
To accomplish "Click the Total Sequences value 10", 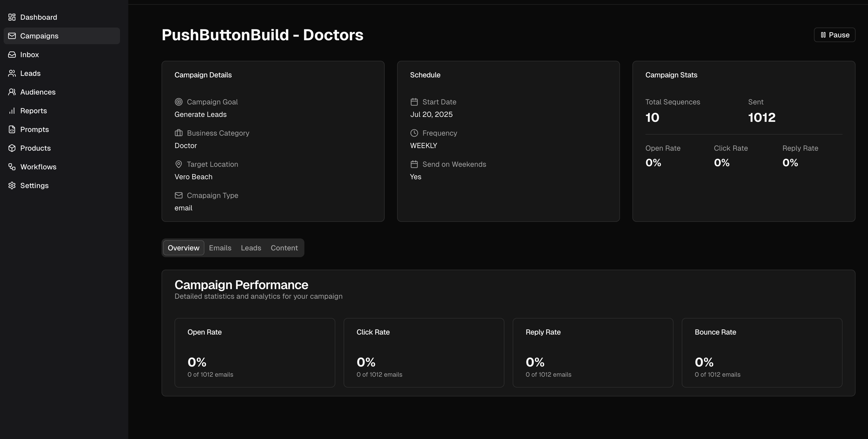I will (652, 117).
